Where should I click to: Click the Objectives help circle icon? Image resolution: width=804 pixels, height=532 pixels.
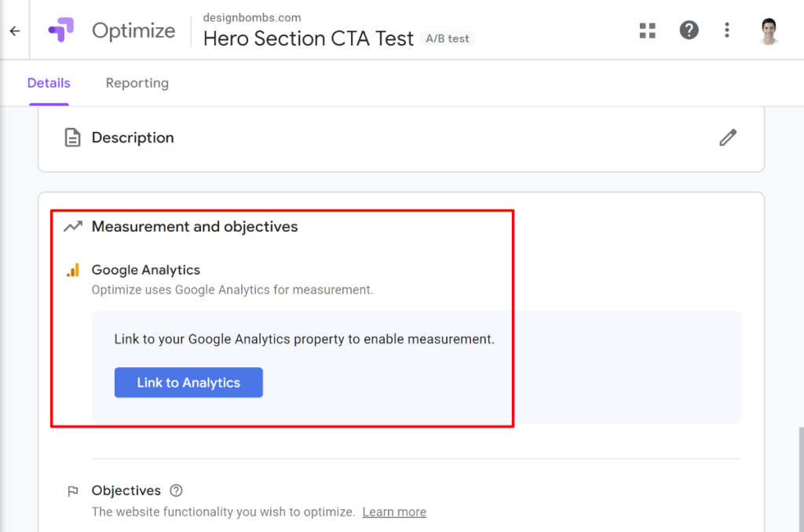[176, 490]
